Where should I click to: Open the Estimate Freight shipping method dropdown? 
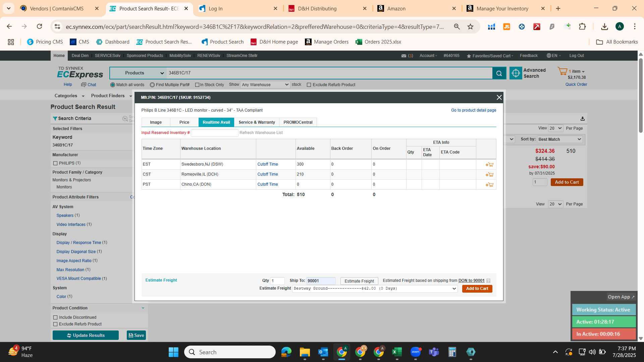(x=375, y=289)
